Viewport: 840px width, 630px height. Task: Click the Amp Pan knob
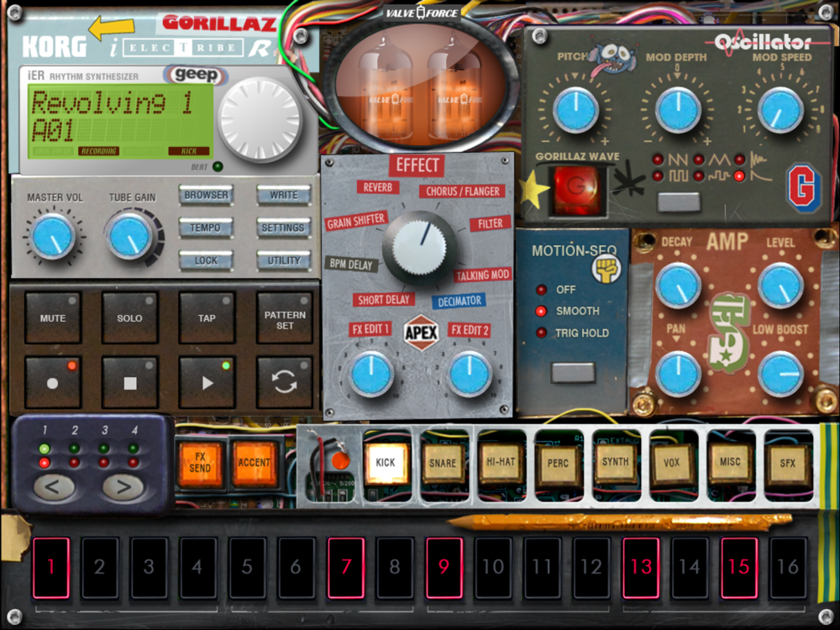(678, 374)
